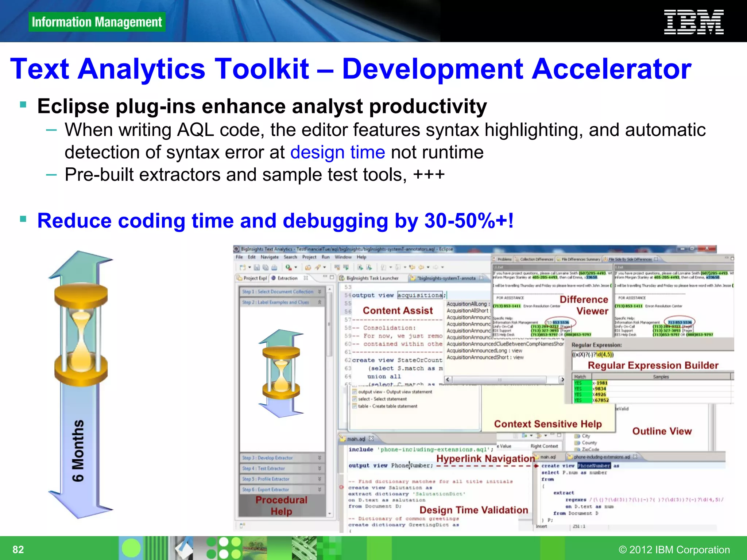Switch to the Collection Differences tab
This screenshot has width=747, height=560.
[536, 259]
